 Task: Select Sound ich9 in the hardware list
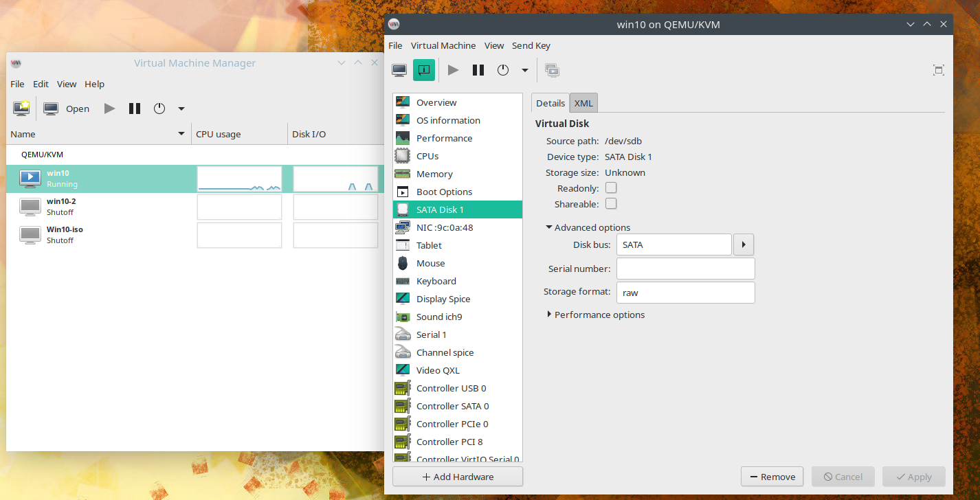438,317
